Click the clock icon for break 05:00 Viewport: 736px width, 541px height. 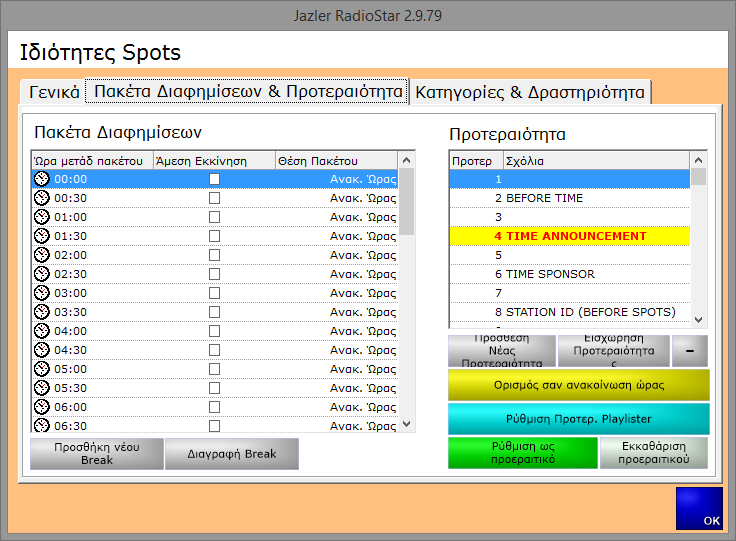pyautogui.click(x=42, y=369)
